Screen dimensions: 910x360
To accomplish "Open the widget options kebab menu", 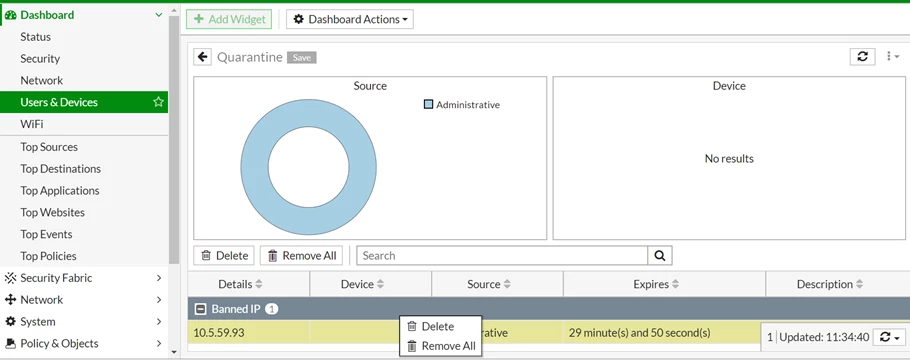I will [892, 56].
